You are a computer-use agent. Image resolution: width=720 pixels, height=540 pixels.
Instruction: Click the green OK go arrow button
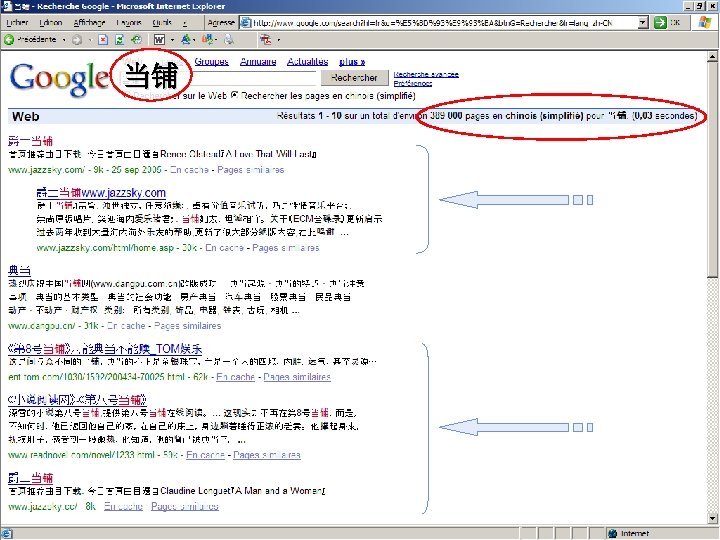[660, 22]
